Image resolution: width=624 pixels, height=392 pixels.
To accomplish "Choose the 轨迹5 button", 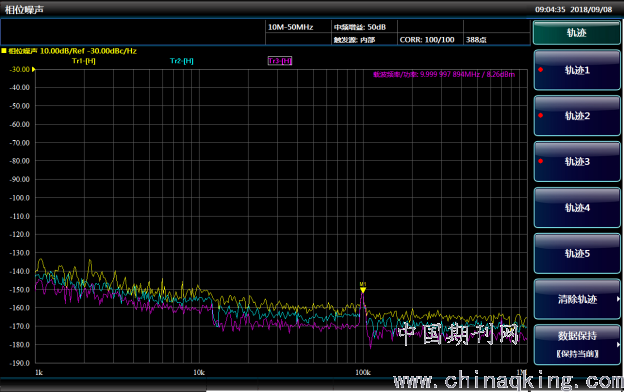I will point(577,253).
